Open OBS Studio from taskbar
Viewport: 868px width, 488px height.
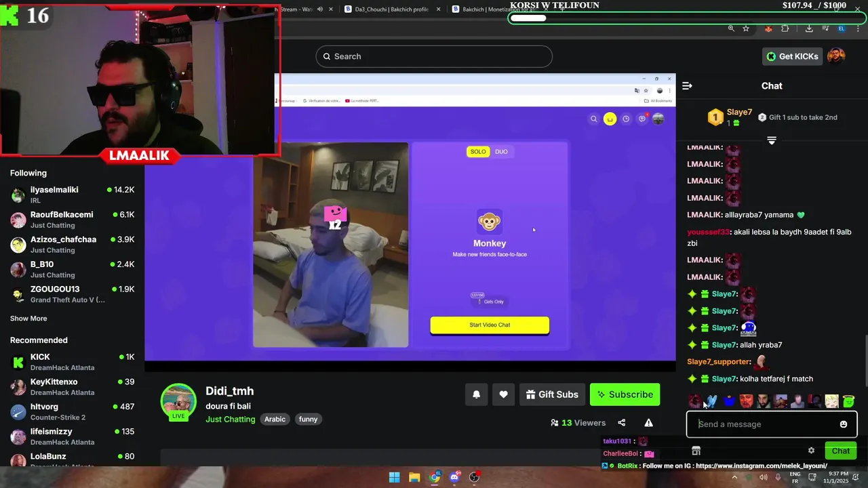click(x=475, y=477)
